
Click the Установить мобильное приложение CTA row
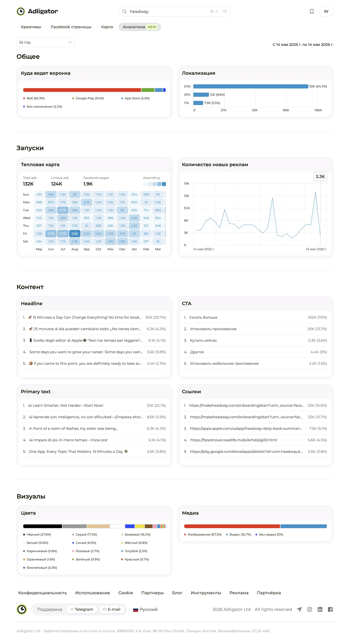click(x=255, y=363)
